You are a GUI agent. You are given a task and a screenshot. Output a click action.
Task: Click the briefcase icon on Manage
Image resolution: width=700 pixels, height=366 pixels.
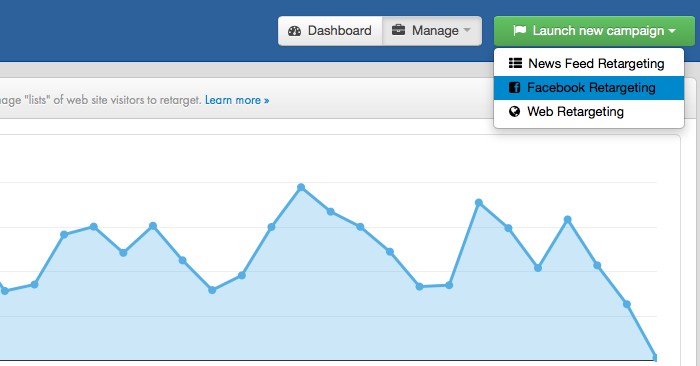398,30
